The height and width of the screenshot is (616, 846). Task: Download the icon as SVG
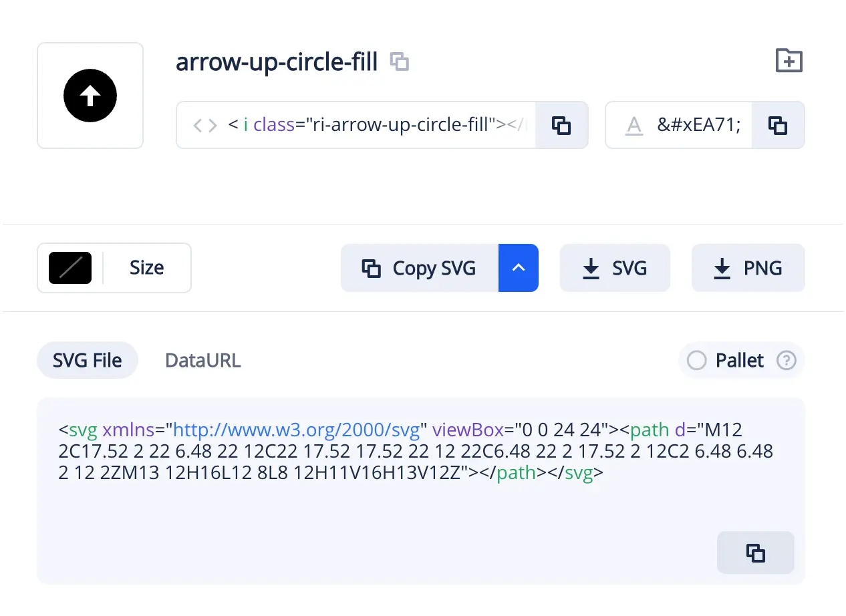(614, 268)
